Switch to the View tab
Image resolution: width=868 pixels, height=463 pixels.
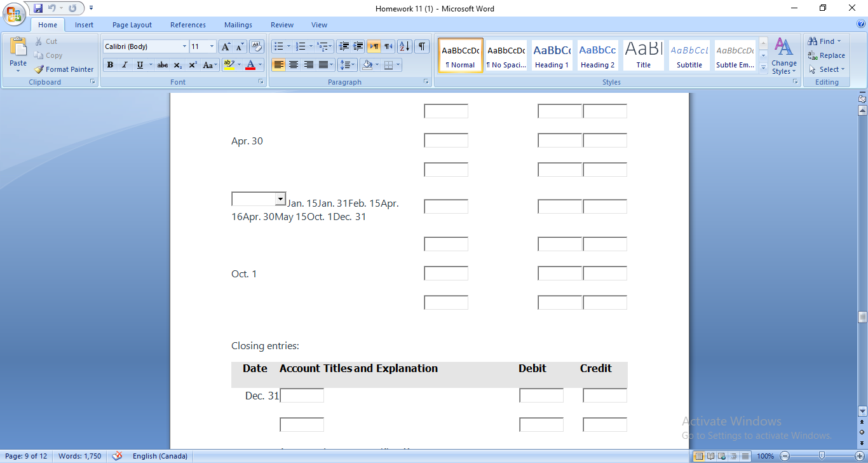tap(320, 25)
